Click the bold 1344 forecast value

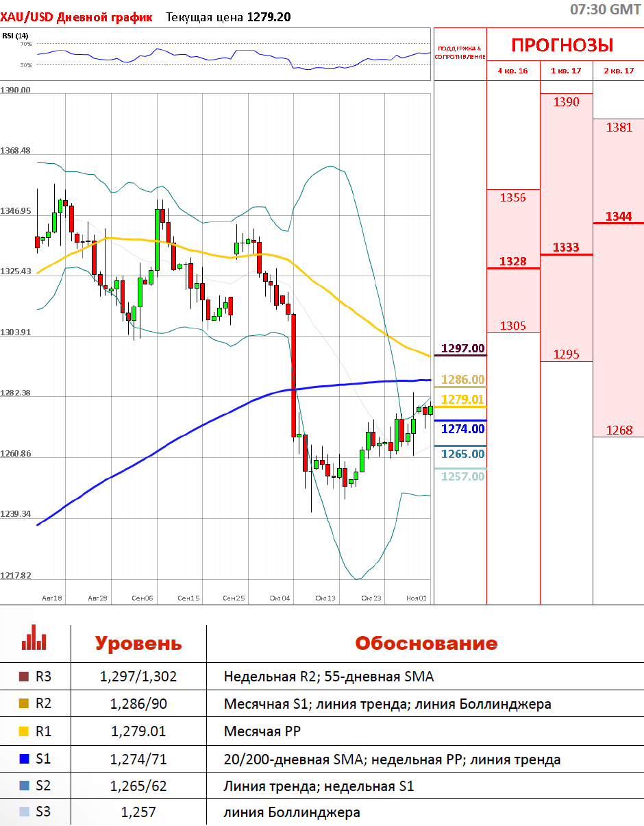pyautogui.click(x=619, y=217)
